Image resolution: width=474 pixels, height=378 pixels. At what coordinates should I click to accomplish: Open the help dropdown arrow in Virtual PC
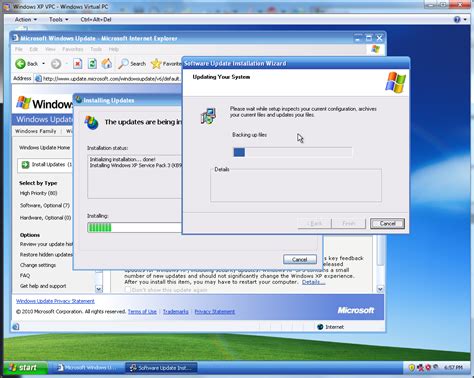click(465, 19)
